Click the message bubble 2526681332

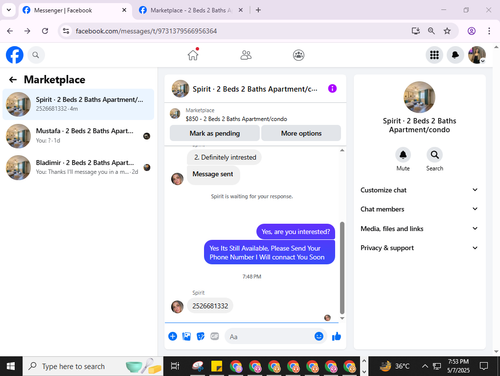tap(210, 306)
